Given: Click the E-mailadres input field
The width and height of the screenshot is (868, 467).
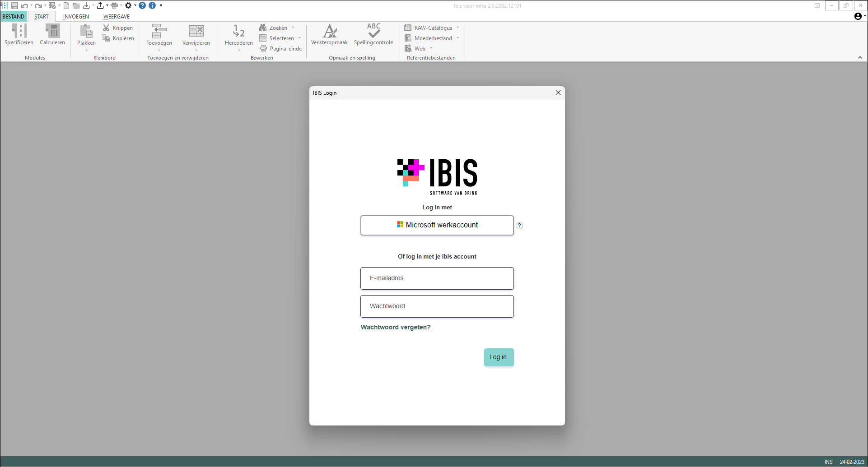Looking at the screenshot, I should pos(437,278).
